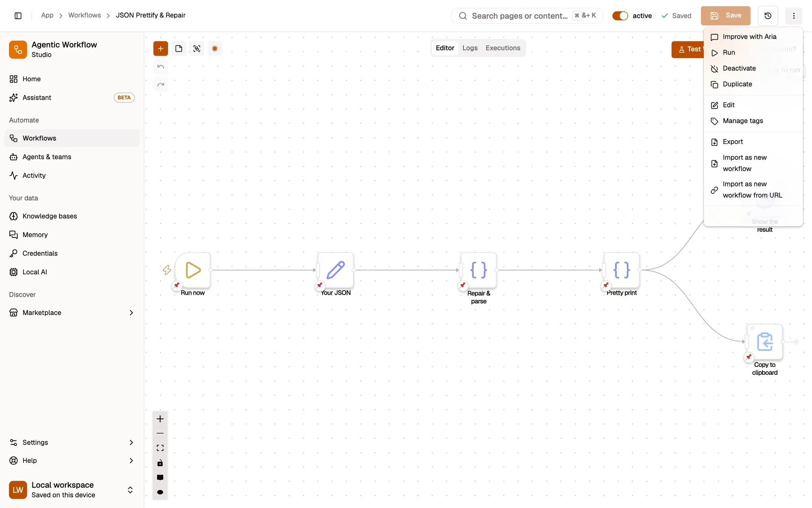The width and height of the screenshot is (812, 508).
Task: Click the three-dot more options button
Action: [x=794, y=15]
